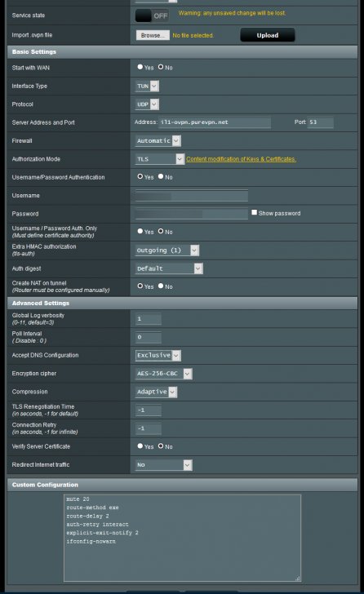Expand the Firewall Automatic dropdown

coord(158,141)
